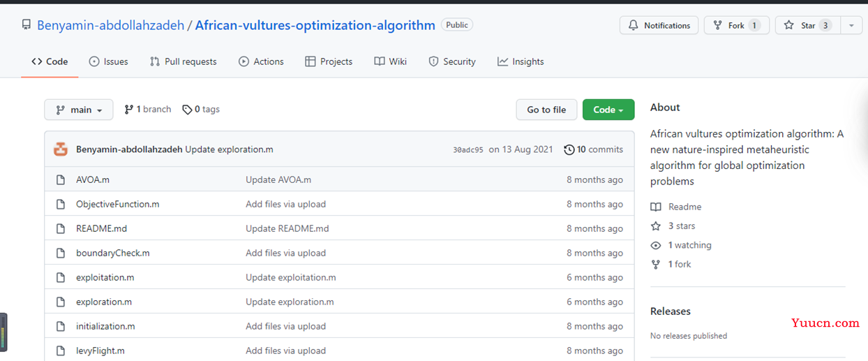868x361 pixels.
Task: Click the file icon for AVOA.m
Action: (x=61, y=180)
